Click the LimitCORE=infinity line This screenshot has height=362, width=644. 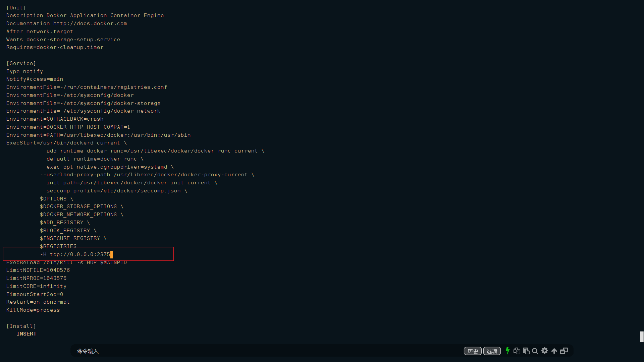click(x=36, y=286)
